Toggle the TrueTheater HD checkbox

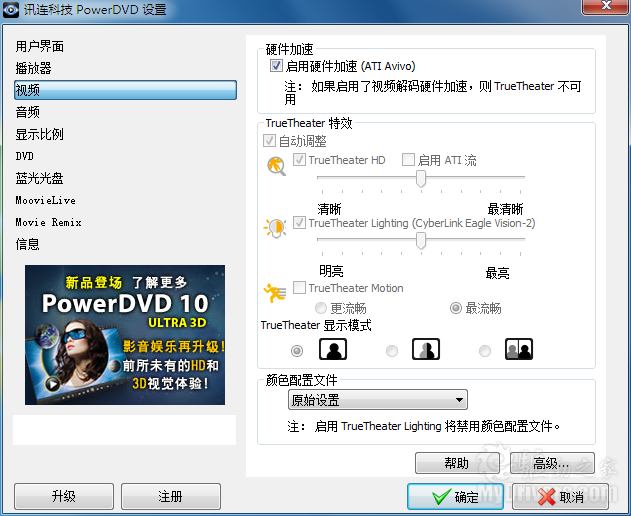click(299, 160)
